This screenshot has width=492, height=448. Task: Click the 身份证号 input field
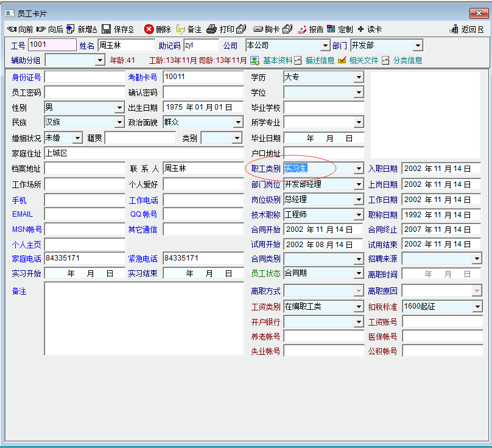pyautogui.click(x=84, y=77)
